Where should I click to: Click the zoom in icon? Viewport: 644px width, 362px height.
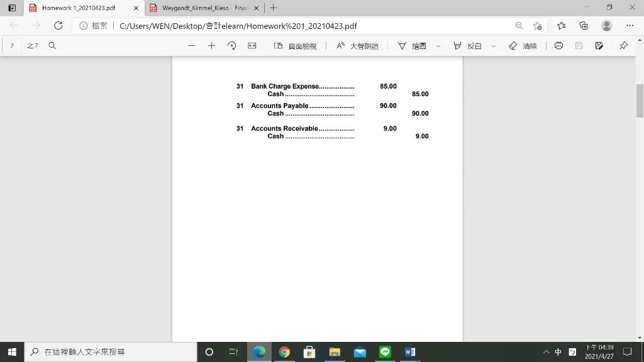[x=211, y=45]
